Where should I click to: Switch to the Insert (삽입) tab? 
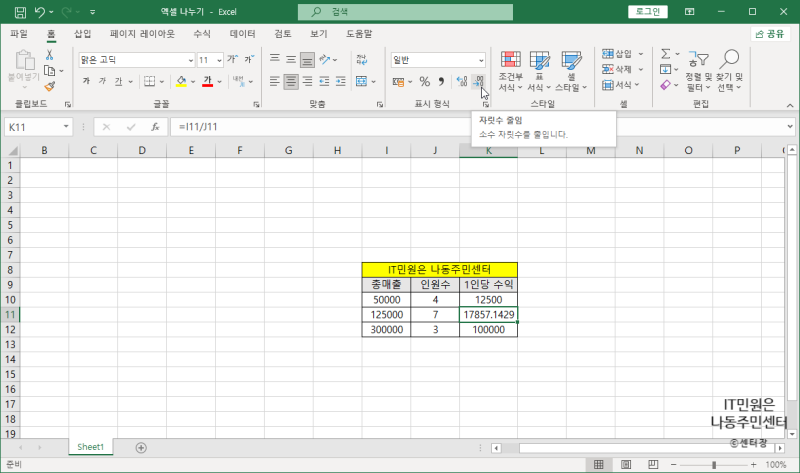(83, 34)
